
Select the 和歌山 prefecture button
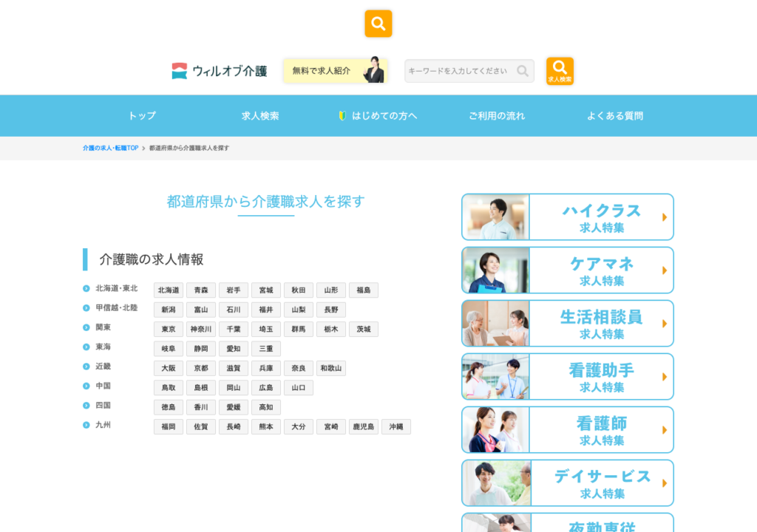(x=331, y=369)
